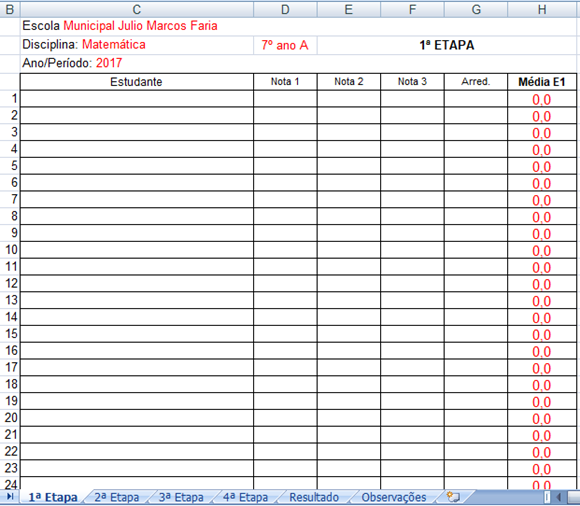
Task: Click the 'Média E1' header cell
Action: 542,82
